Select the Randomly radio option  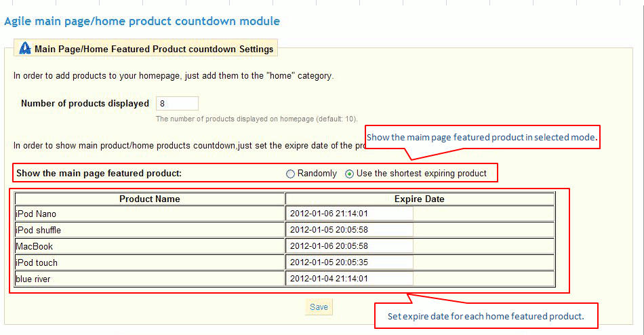point(290,174)
